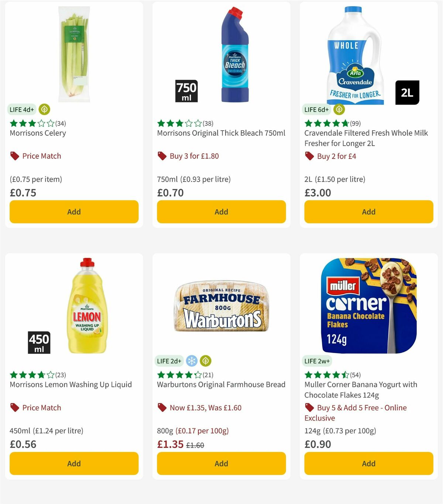The height and width of the screenshot is (504, 443).
Task: Click the snowflake freezable icon on Warburtons bread
Action: tap(192, 361)
